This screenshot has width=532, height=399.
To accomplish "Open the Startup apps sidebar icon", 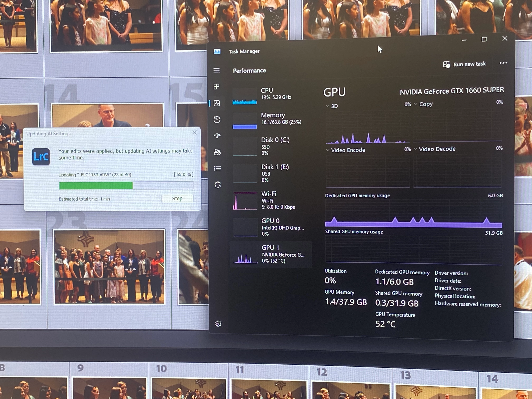I will coord(217,136).
